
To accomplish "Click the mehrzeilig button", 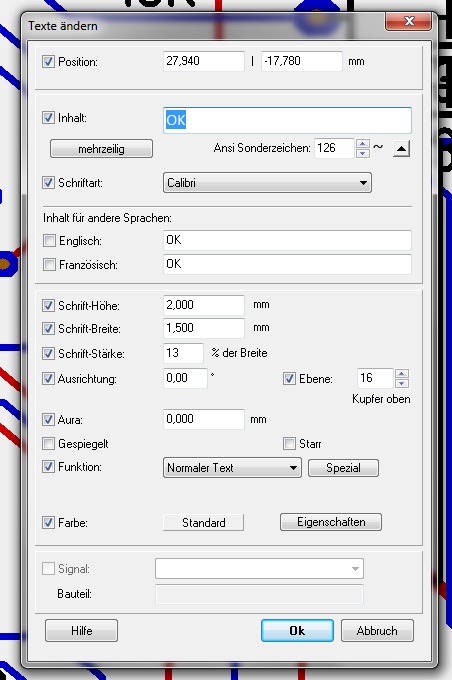I will pyautogui.click(x=102, y=149).
